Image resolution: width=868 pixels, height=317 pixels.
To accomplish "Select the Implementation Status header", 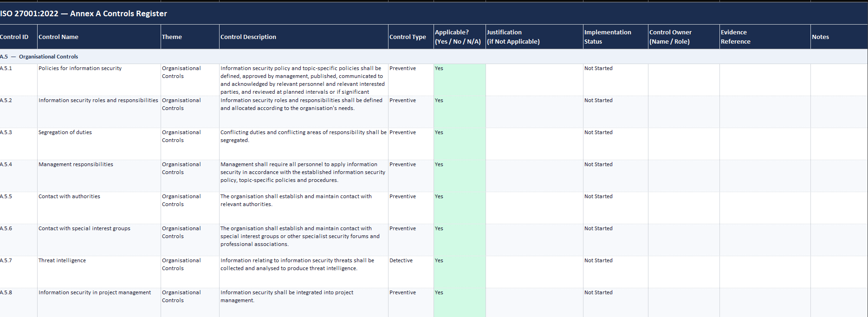I will [615, 37].
